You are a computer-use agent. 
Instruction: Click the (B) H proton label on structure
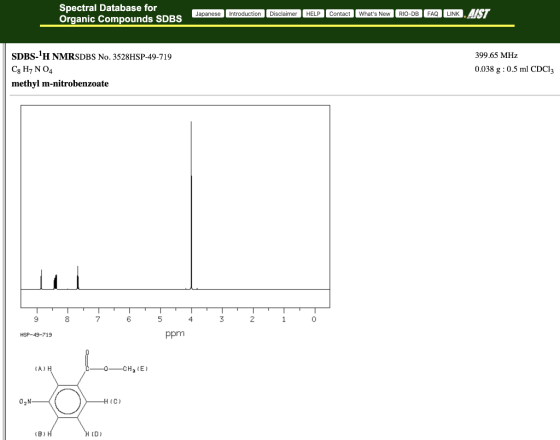[44, 434]
